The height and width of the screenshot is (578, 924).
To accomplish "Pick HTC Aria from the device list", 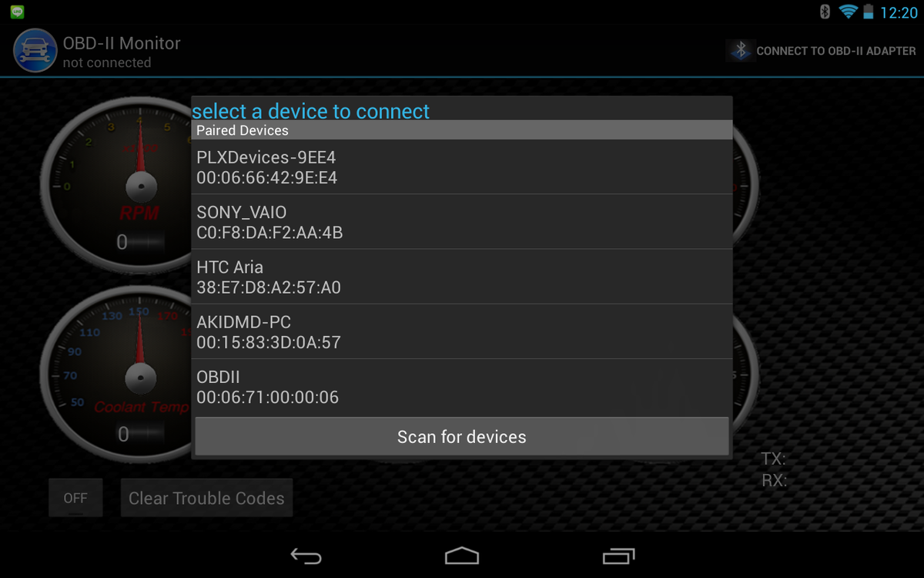I will click(462, 277).
